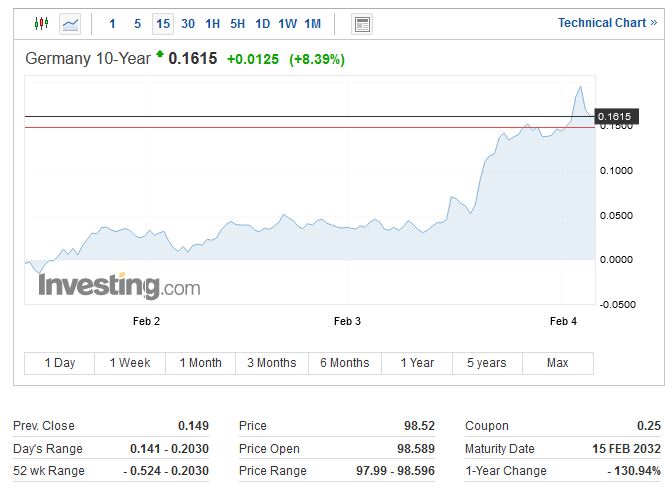This screenshot has width=668, height=491.
Task: Choose the 30 minute interval
Action: (188, 23)
